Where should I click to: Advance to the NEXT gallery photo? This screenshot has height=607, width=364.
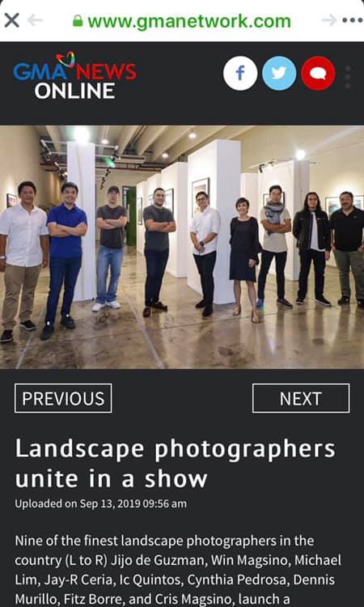pos(301,398)
